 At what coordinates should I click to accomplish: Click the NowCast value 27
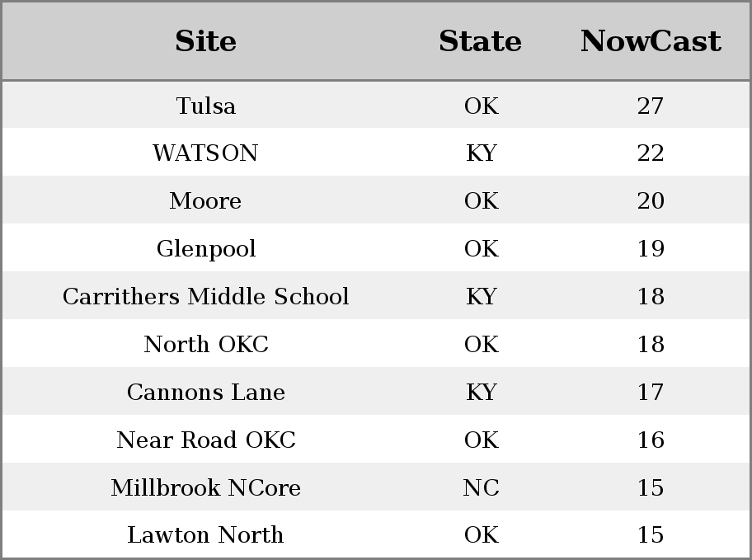click(x=651, y=106)
